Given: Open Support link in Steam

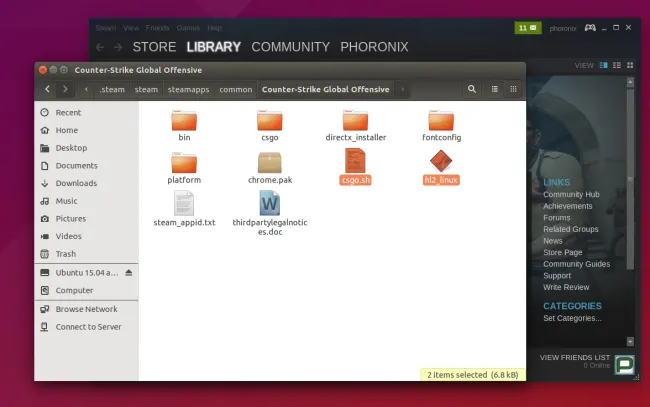Looking at the screenshot, I should click(557, 276).
